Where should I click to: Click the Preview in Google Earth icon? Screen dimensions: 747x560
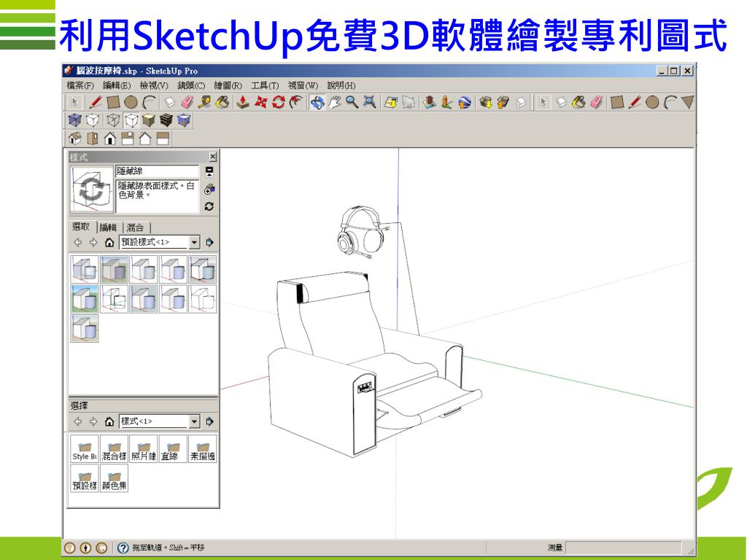coord(465,102)
